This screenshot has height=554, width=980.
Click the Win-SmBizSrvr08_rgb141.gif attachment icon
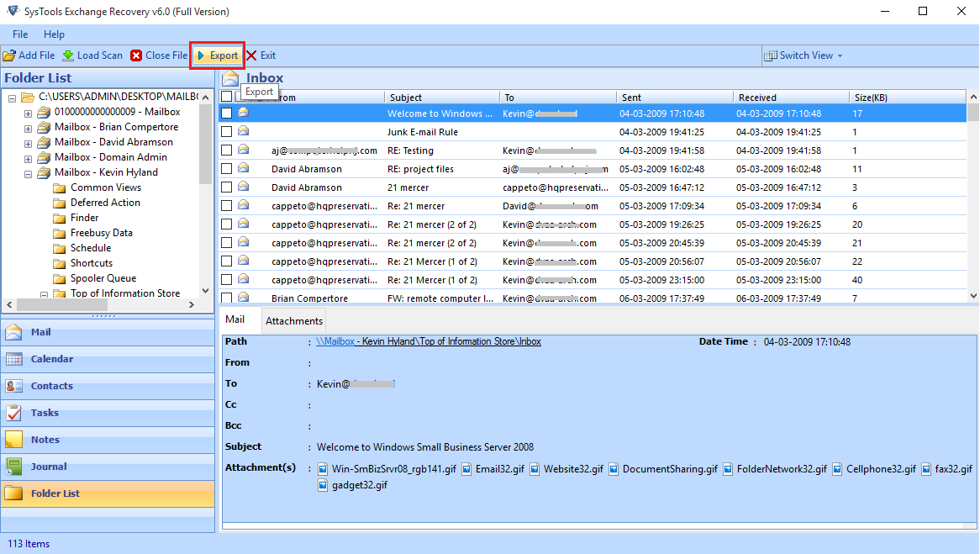tap(323, 469)
